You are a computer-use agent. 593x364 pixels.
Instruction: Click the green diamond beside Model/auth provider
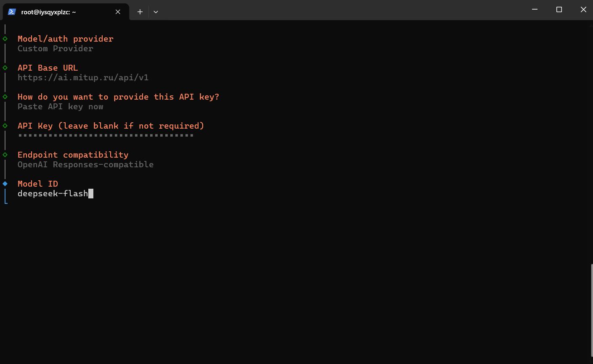pyautogui.click(x=5, y=39)
